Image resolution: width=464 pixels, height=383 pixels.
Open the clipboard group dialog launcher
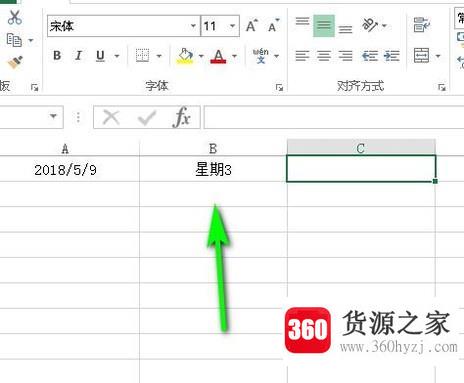click(x=34, y=87)
